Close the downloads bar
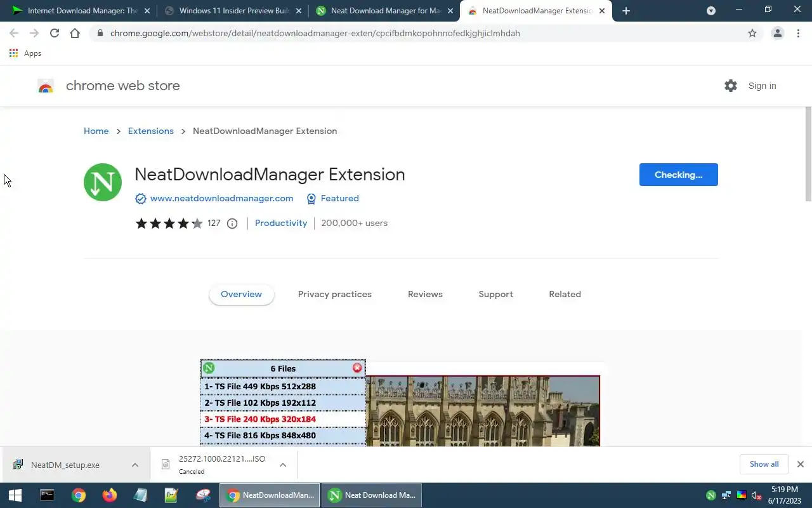 801,464
